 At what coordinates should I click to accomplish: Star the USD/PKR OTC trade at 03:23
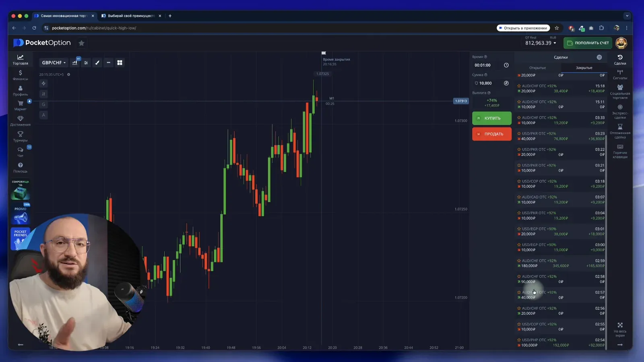519,134
